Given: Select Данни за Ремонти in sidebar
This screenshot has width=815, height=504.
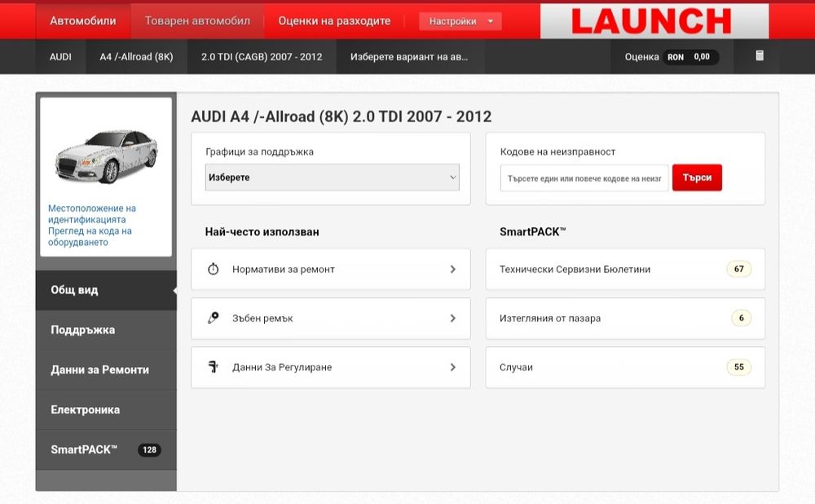Looking at the screenshot, I should coord(106,370).
